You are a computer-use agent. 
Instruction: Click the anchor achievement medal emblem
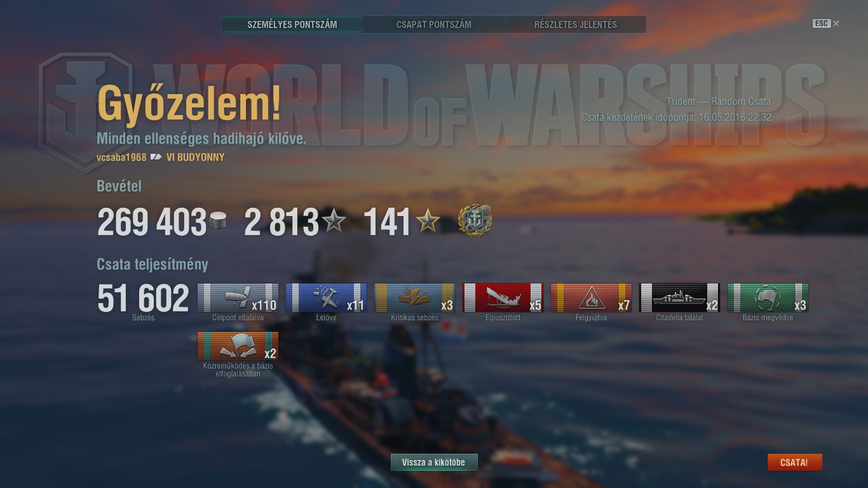(475, 221)
